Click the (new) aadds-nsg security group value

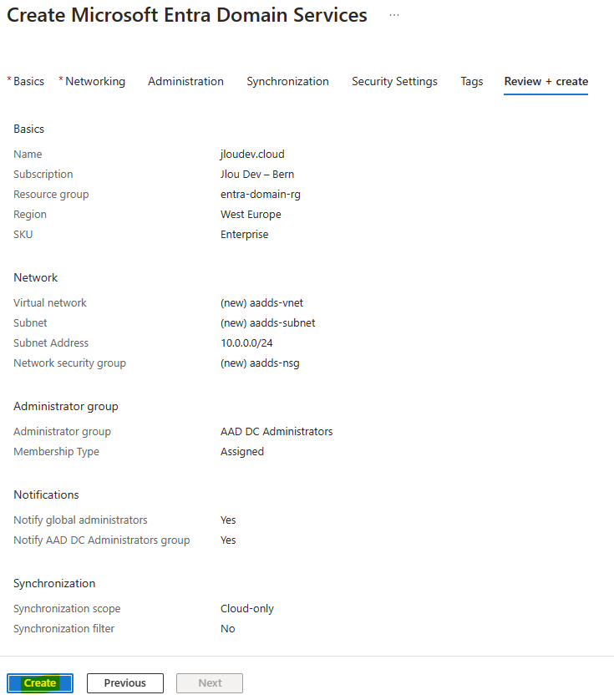tap(260, 363)
